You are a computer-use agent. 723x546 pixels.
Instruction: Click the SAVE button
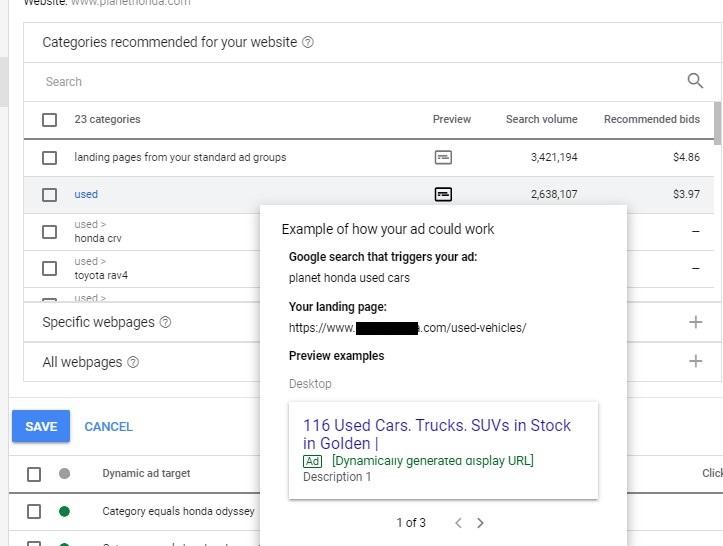tap(41, 426)
